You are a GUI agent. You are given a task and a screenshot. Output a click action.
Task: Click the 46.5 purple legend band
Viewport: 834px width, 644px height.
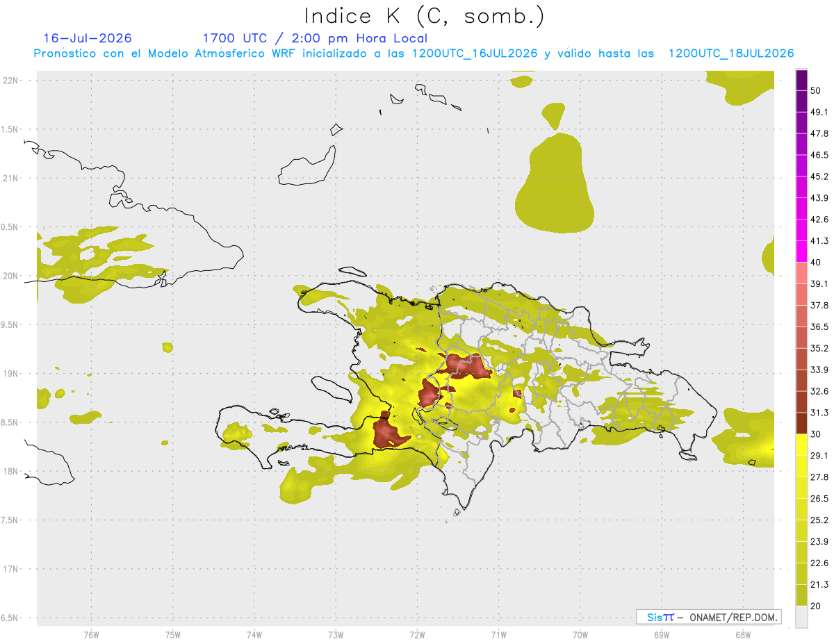coord(801,145)
